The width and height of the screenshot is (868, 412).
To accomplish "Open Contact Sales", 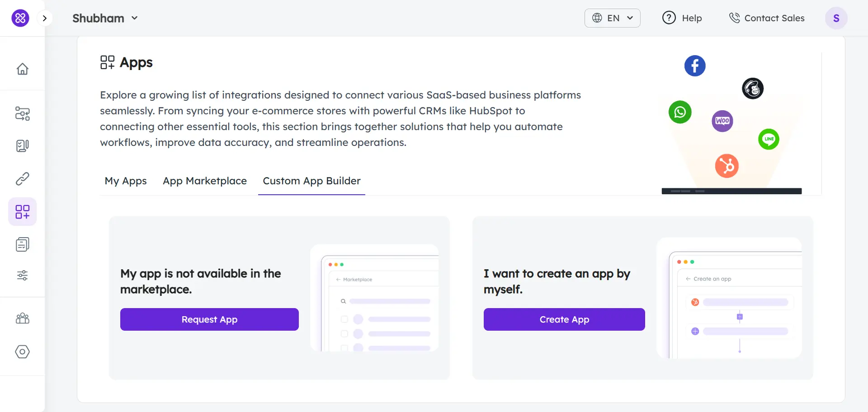I will pos(767,18).
